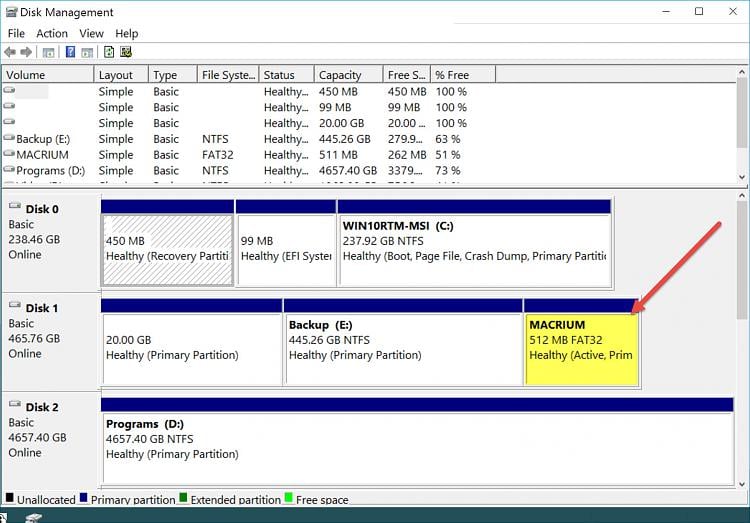
Task: Select the Backup (E:) volume name in list
Action: 43,139
